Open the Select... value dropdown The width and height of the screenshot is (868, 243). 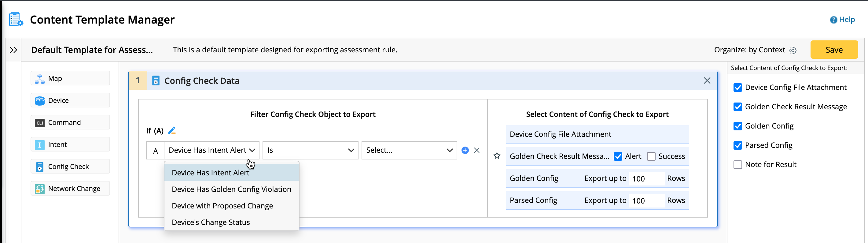pyautogui.click(x=409, y=150)
